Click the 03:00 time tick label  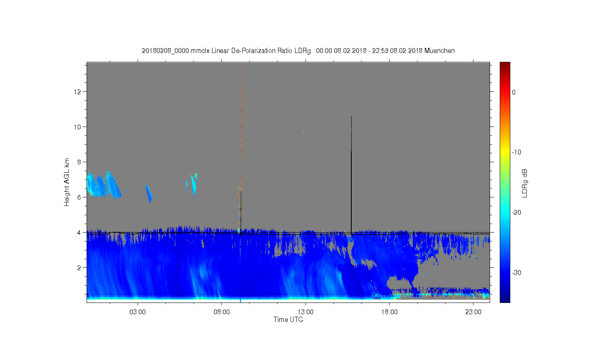point(138,312)
